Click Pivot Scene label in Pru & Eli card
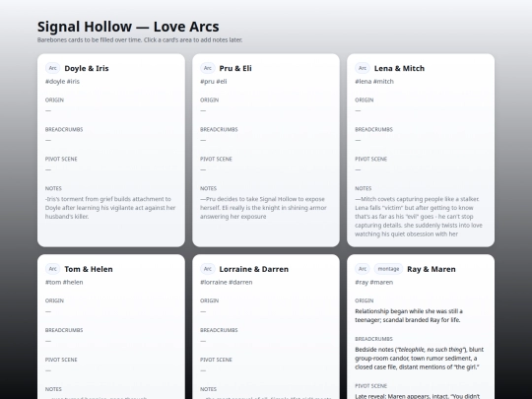Image resolution: width=532 pixels, height=399 pixels. pyautogui.click(x=216, y=160)
